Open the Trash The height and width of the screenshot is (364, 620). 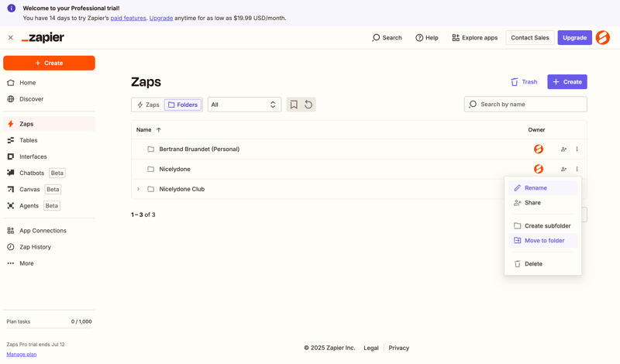coord(524,82)
